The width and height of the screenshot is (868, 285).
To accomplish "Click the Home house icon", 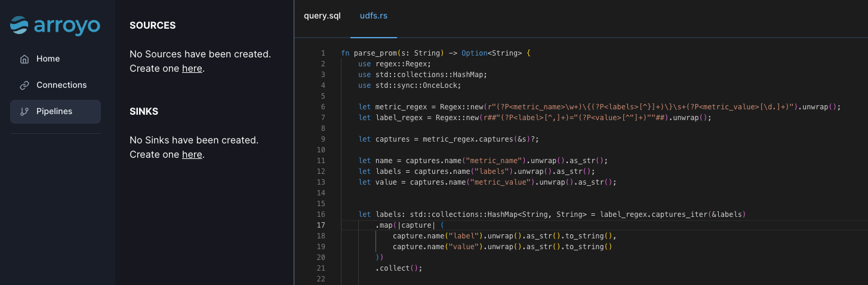I will (24, 59).
